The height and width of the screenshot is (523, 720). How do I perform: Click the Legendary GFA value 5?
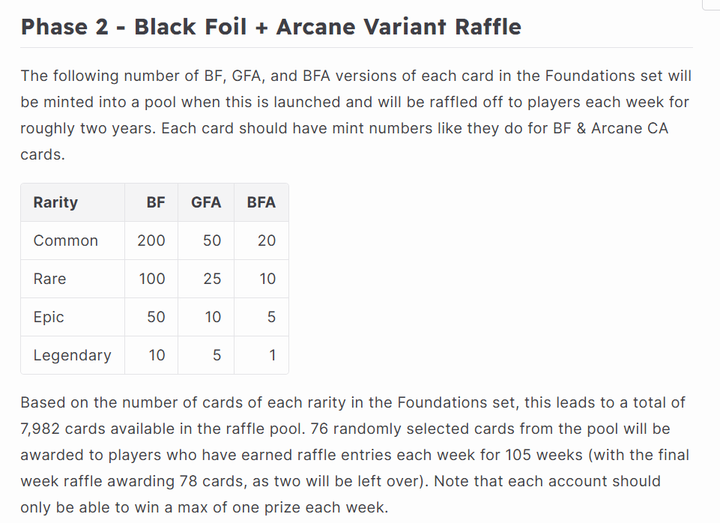coord(217,355)
